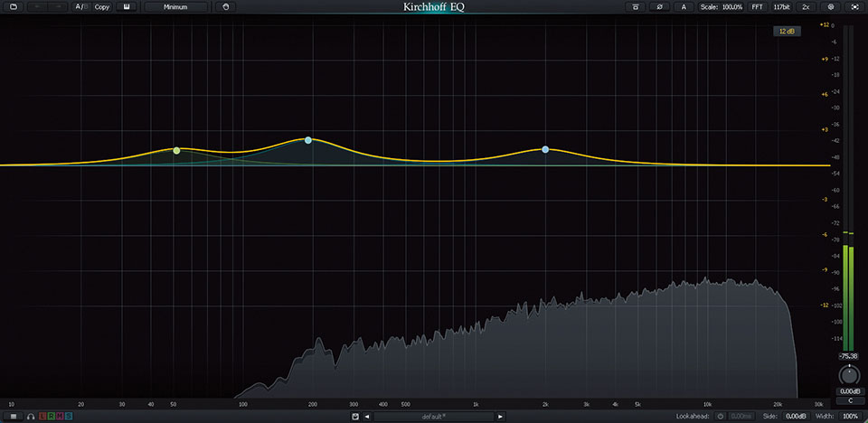This screenshot has width=868, height=423.
Task: Select the green EQ band node at 50 Hz
Action: click(176, 151)
